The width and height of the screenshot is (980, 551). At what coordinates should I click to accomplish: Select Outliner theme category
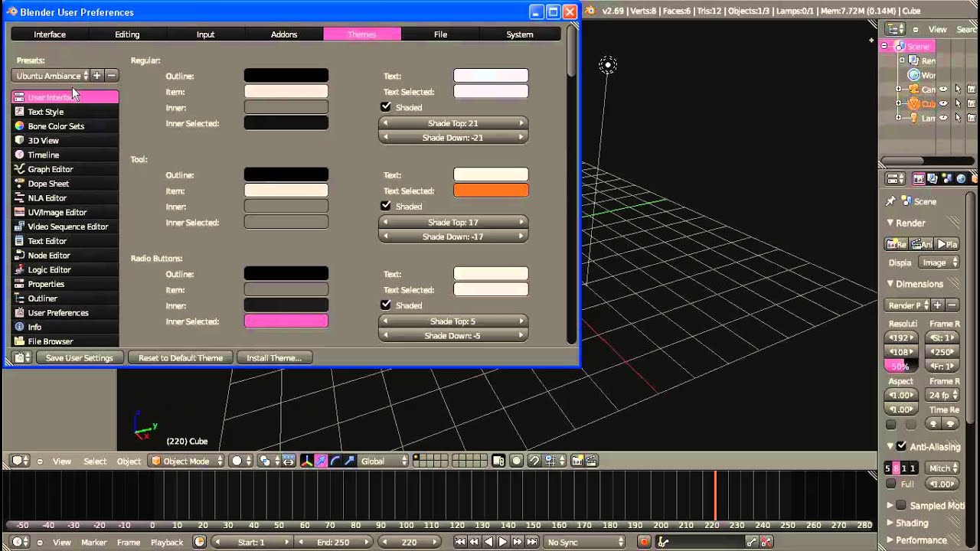click(x=65, y=298)
